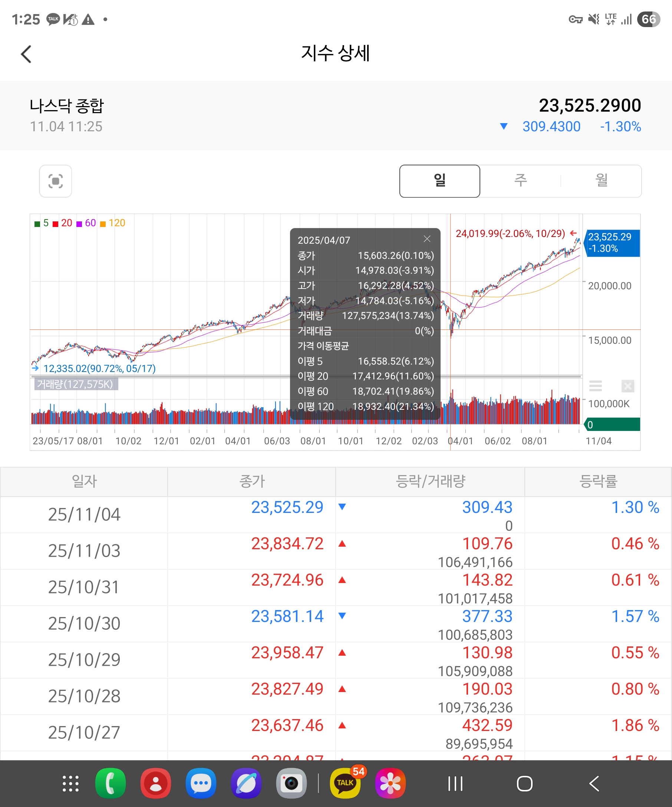Click the 거래량(127,575K) volume label
The height and width of the screenshot is (807, 672).
[75, 384]
